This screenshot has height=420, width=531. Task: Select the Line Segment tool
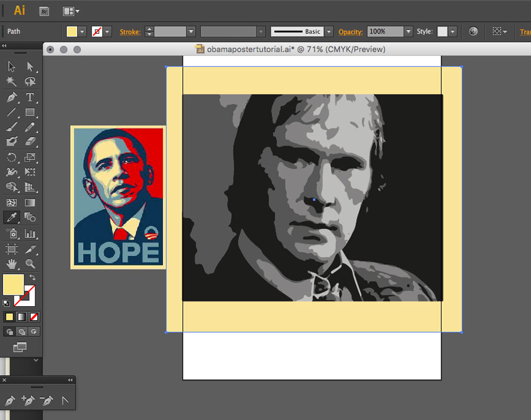pyautogui.click(x=12, y=112)
